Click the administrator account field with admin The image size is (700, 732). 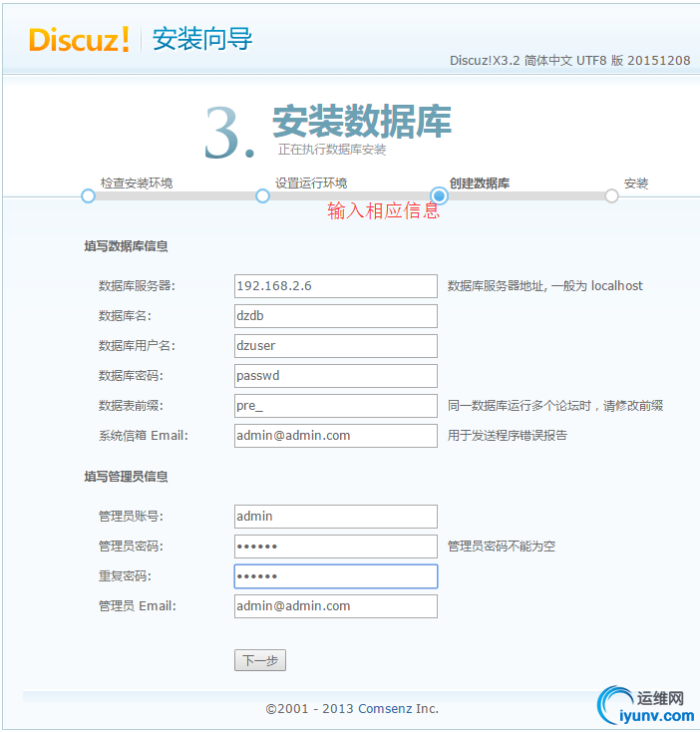(335, 517)
